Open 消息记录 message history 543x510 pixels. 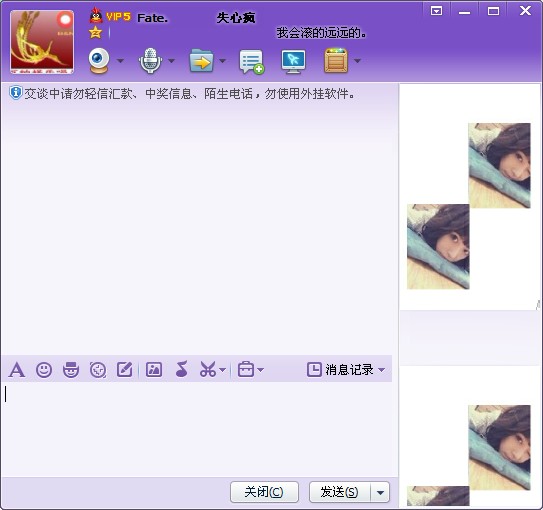pyautogui.click(x=349, y=370)
